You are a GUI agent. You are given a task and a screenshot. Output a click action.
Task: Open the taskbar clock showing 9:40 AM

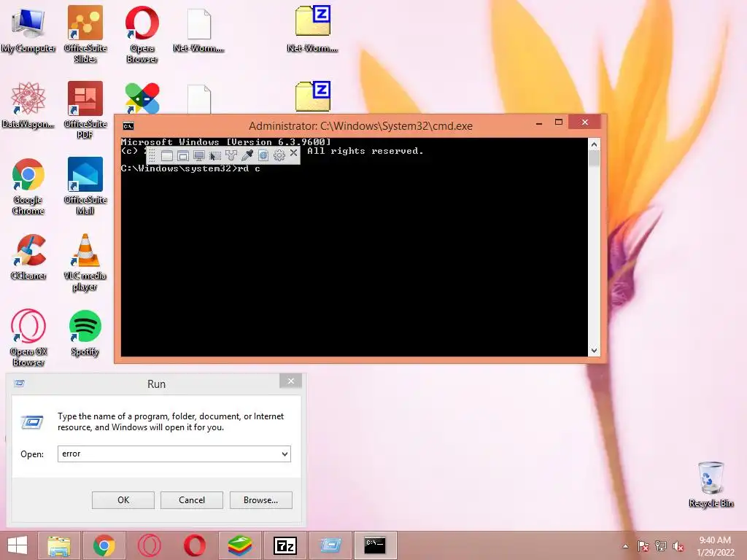[x=715, y=546]
